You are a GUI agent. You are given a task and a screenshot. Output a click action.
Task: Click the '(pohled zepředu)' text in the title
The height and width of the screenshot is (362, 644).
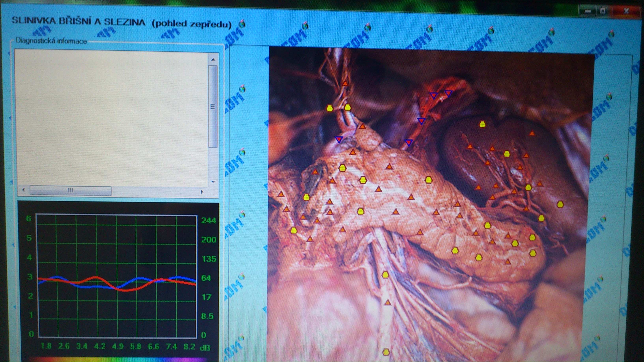192,24
